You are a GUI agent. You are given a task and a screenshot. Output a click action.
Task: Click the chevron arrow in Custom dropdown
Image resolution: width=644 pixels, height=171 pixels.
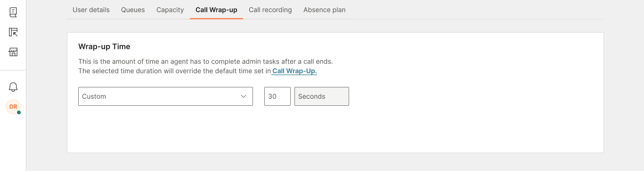244,96
